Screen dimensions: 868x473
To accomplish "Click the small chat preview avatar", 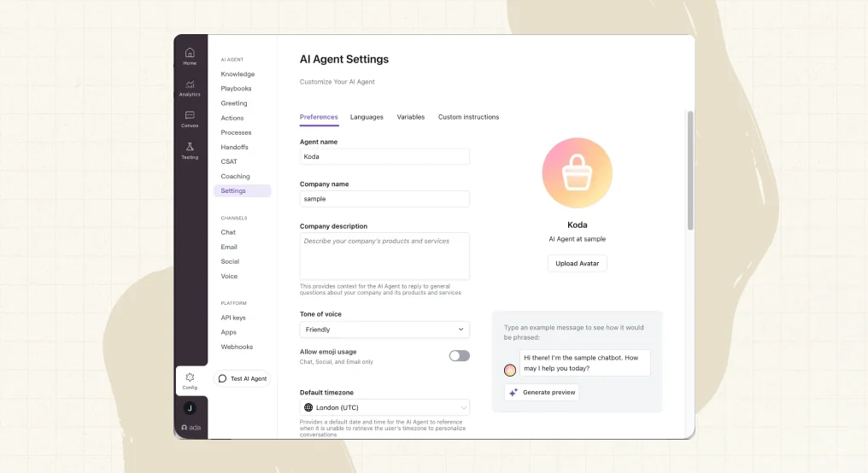I will click(x=510, y=370).
